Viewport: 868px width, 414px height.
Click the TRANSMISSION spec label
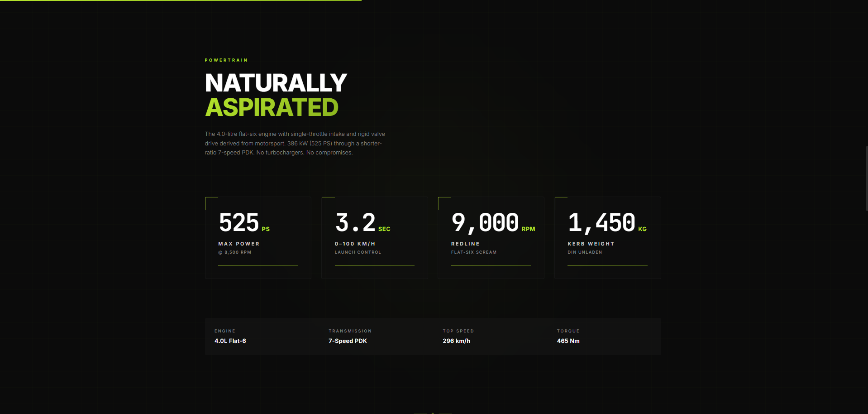350,331
